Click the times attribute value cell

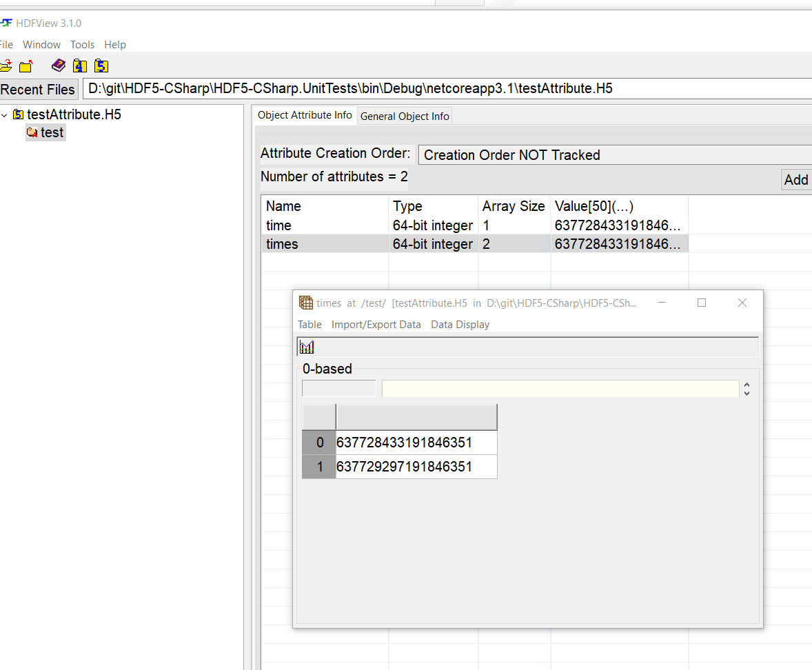[620, 244]
